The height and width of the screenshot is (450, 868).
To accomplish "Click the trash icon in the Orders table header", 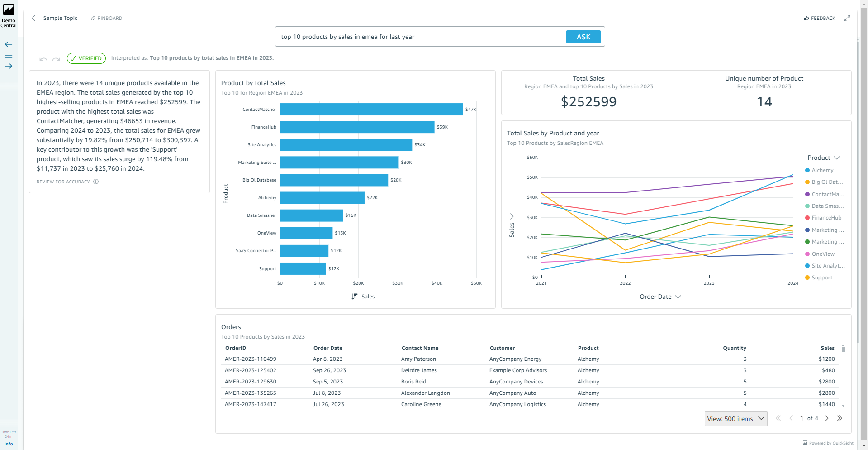I will tap(843, 349).
